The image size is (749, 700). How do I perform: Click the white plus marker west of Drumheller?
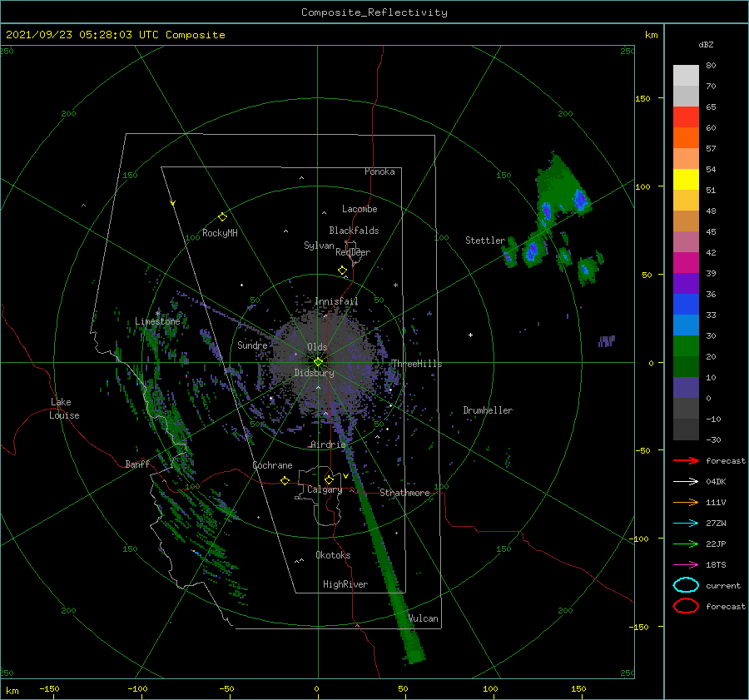(470, 335)
